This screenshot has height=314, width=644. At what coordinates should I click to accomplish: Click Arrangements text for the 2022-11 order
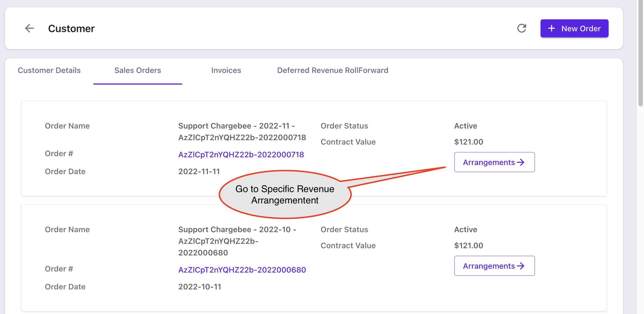click(489, 162)
